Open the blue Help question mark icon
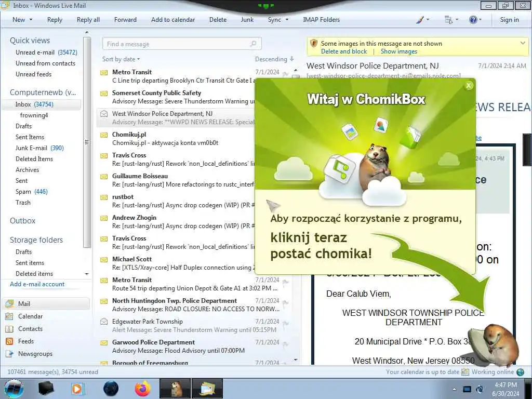This screenshot has width=532, height=399. coord(473,20)
